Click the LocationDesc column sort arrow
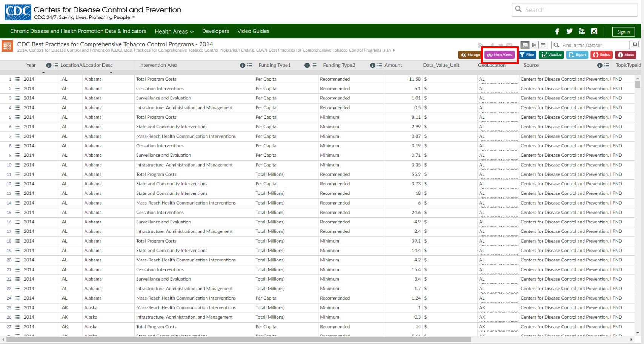Image resolution: width=644 pixels, height=344 pixels. tap(111, 72)
